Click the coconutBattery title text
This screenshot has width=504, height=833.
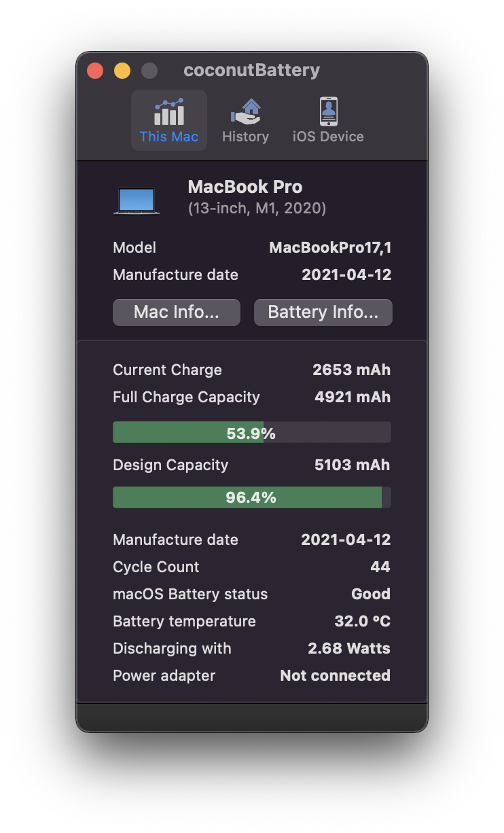[x=251, y=70]
